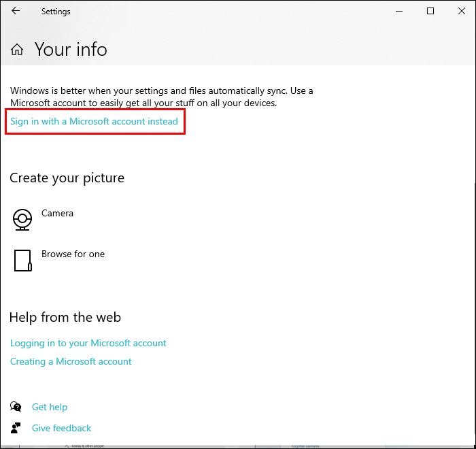Click the Settings title text in the title bar

click(x=56, y=12)
